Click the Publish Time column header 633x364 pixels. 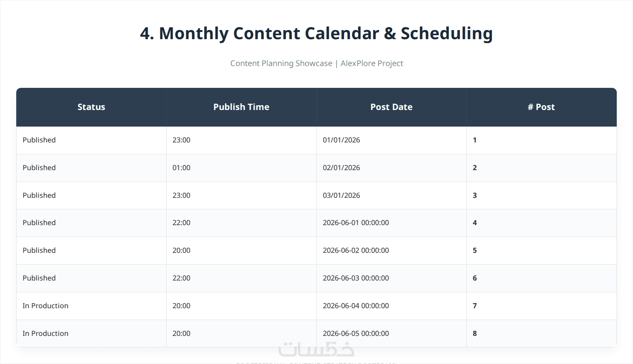(x=241, y=107)
